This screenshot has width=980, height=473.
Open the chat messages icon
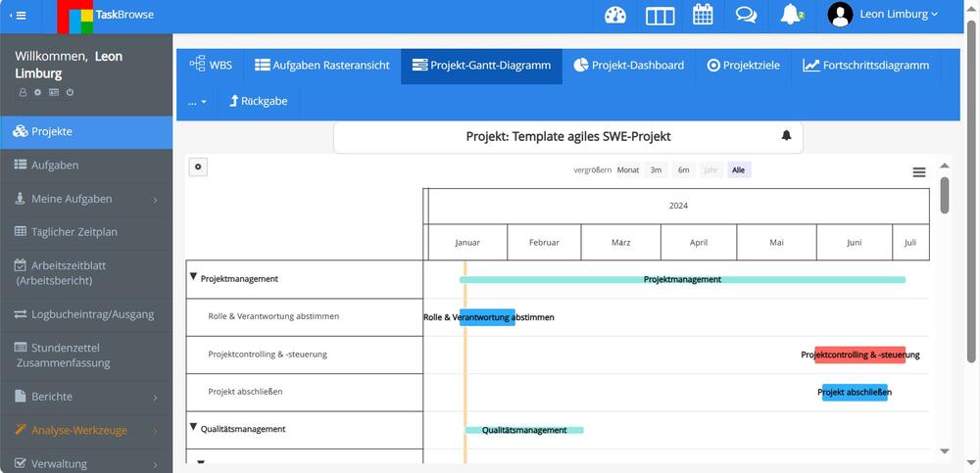point(746,15)
